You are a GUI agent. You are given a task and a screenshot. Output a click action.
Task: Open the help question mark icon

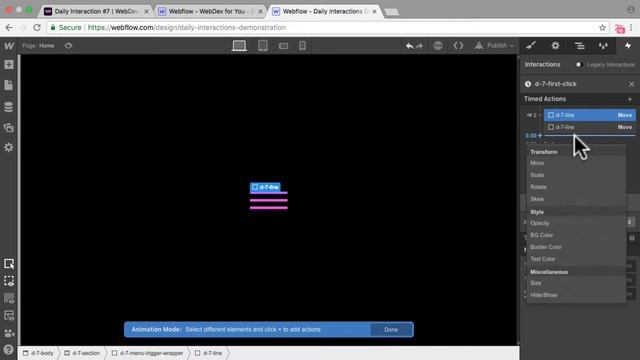(9, 349)
